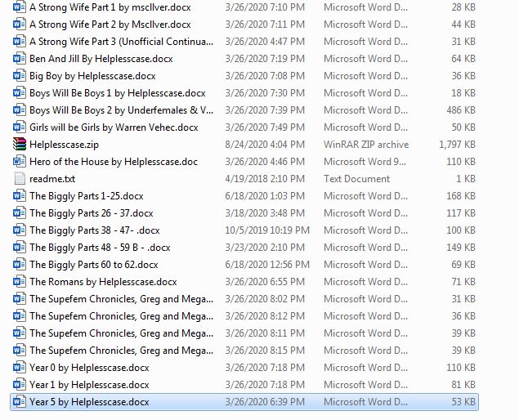Select WinRAR icon of Helplesscase.zip
This screenshot has width=519, height=420.
tap(19, 145)
